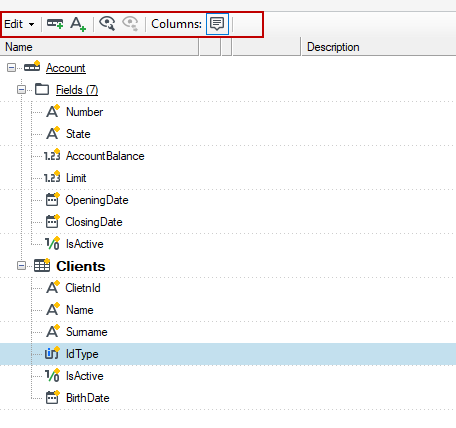This screenshot has width=456, height=428.
Task: Click the numeric icon next to AccountBalance
Action: pos(52,155)
